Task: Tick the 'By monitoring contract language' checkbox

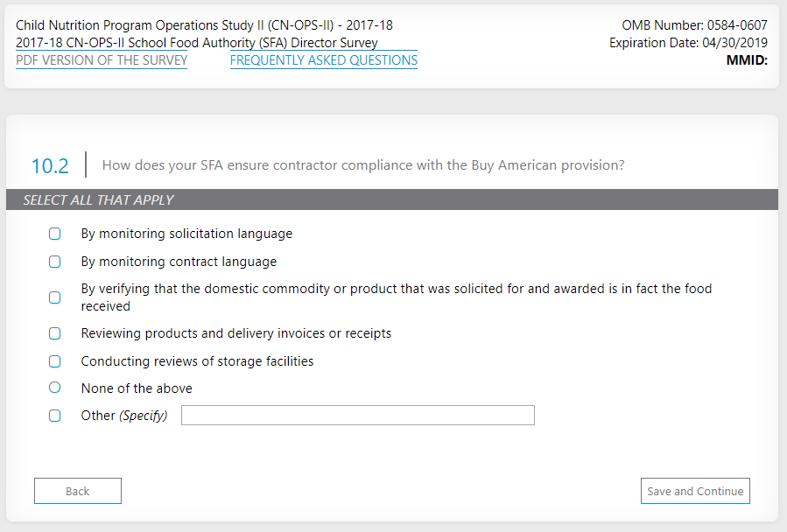Action: tap(55, 262)
